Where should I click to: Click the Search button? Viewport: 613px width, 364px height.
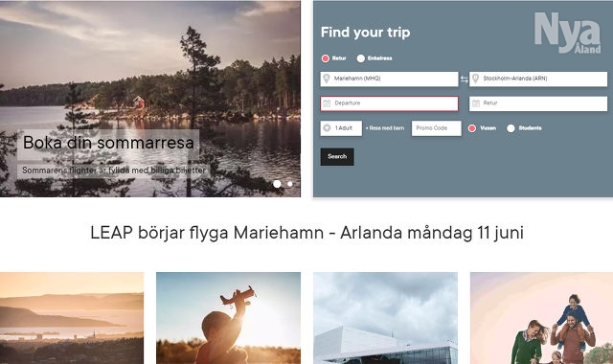337,156
